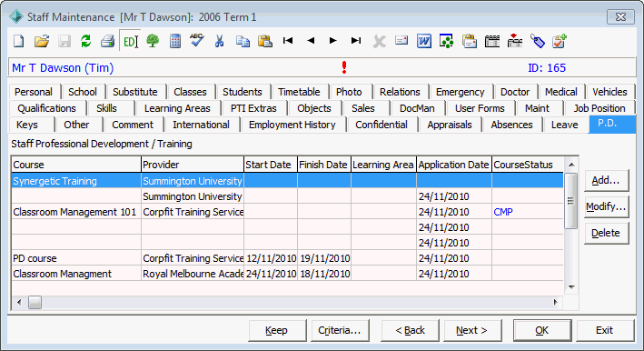Screen dimensions: 644x351
Task: Select the Classroom Management 101 row
Action: [287, 212]
